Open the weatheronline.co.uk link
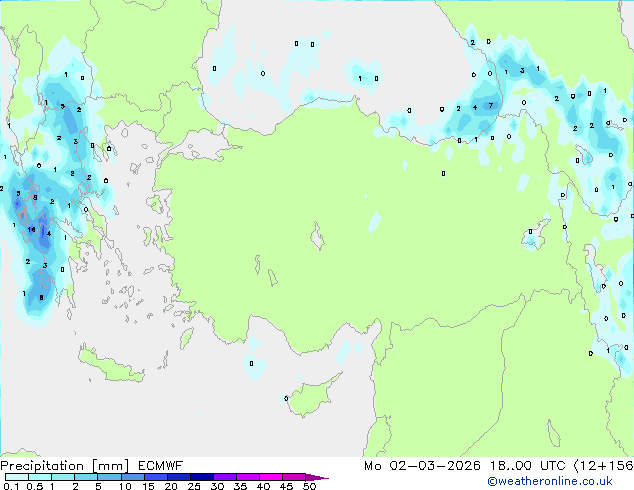The image size is (634, 490). (x=550, y=481)
